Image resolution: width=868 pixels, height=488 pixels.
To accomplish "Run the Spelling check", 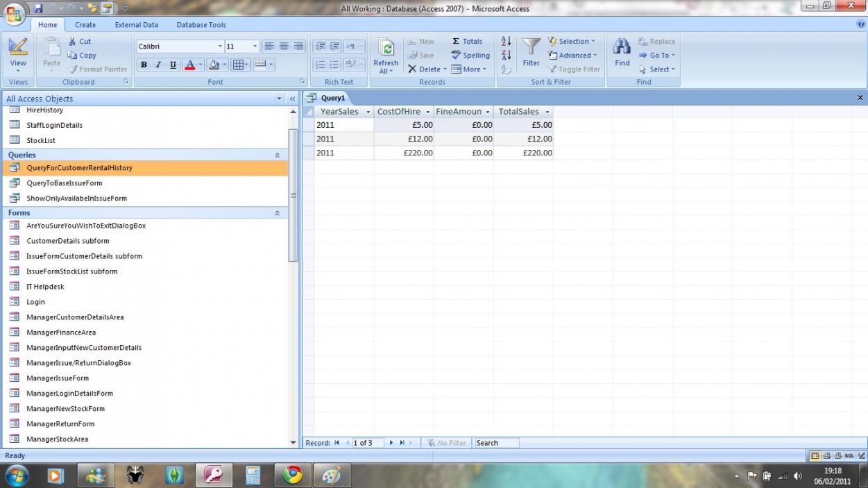I will coord(470,56).
